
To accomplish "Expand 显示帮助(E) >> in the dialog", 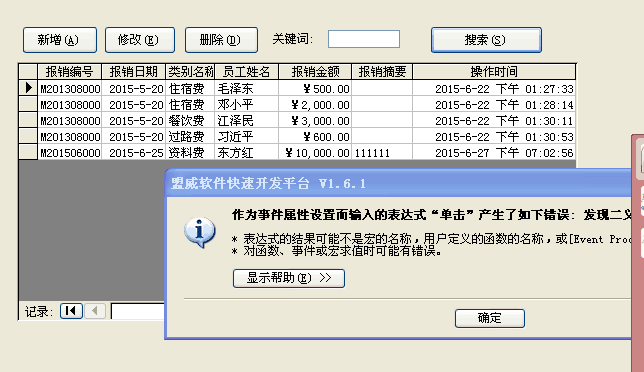I will 289,278.
